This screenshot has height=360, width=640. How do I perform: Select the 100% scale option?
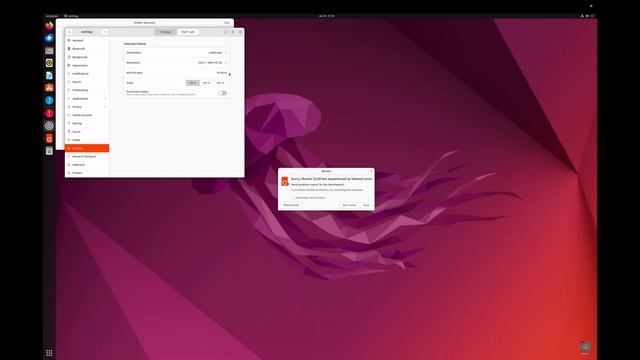click(193, 83)
